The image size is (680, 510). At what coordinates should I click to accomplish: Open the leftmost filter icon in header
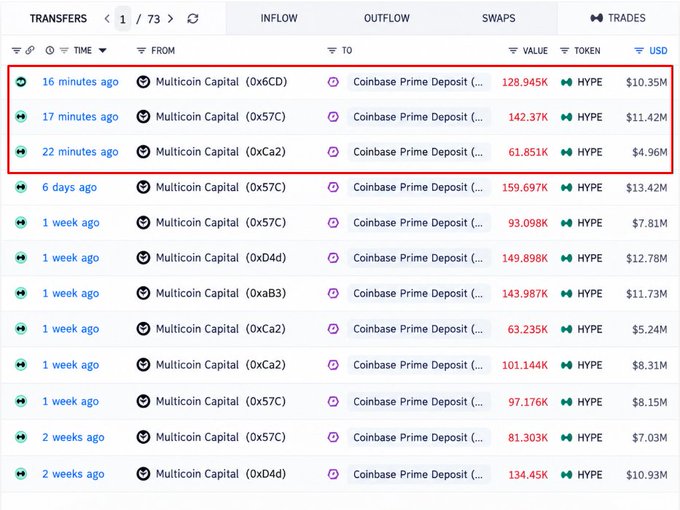click(16, 51)
